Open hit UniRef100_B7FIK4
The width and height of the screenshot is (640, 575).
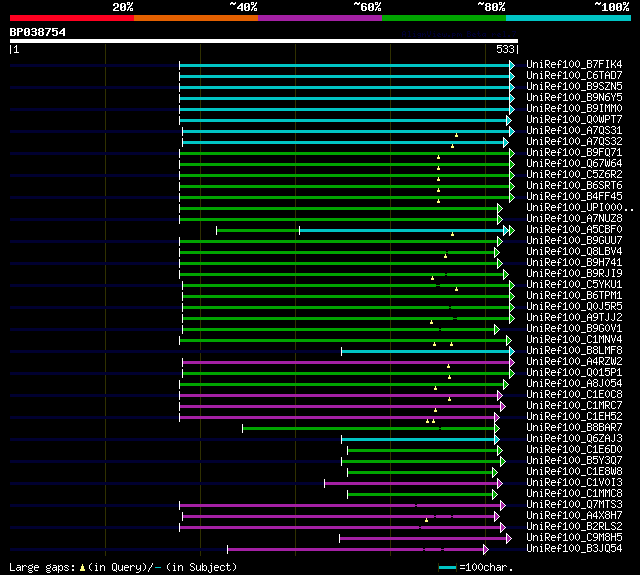574,64
